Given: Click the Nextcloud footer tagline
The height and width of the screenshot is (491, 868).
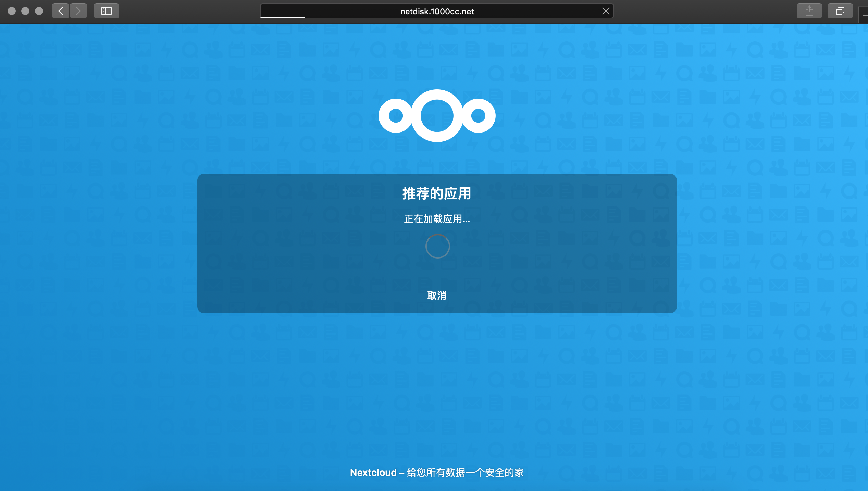Looking at the screenshot, I should coord(437,473).
